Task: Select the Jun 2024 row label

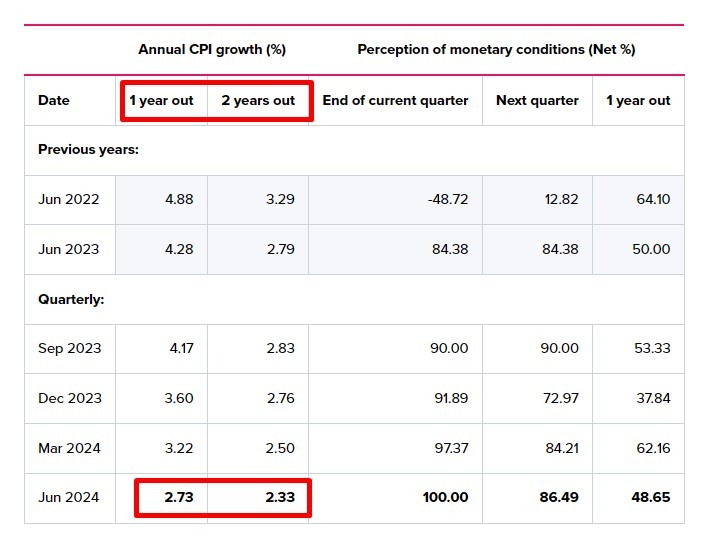Action: [69, 497]
